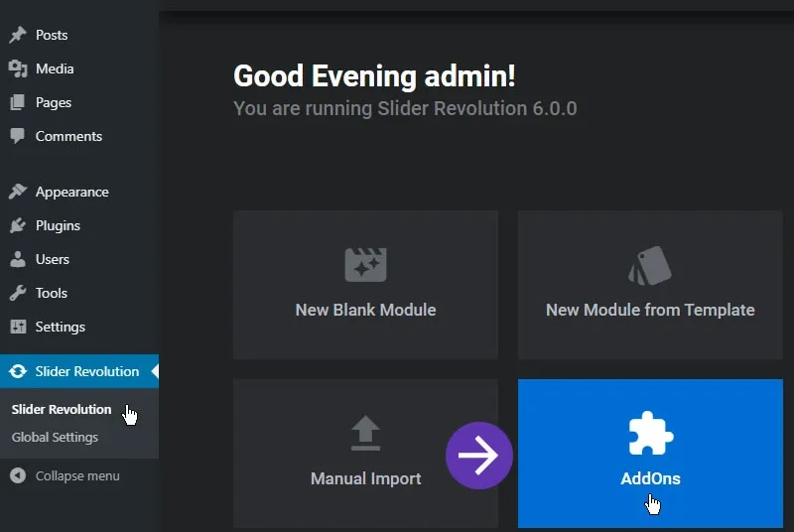Go to the Users menu item
The width and height of the screenshot is (794, 532).
pos(79,259)
